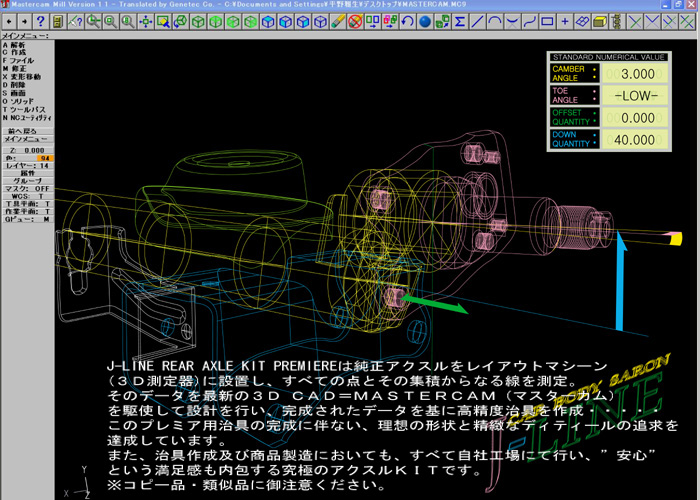Click the blue surface patch icon
Image resolution: width=700 pixels, height=500 pixels.
582,21
